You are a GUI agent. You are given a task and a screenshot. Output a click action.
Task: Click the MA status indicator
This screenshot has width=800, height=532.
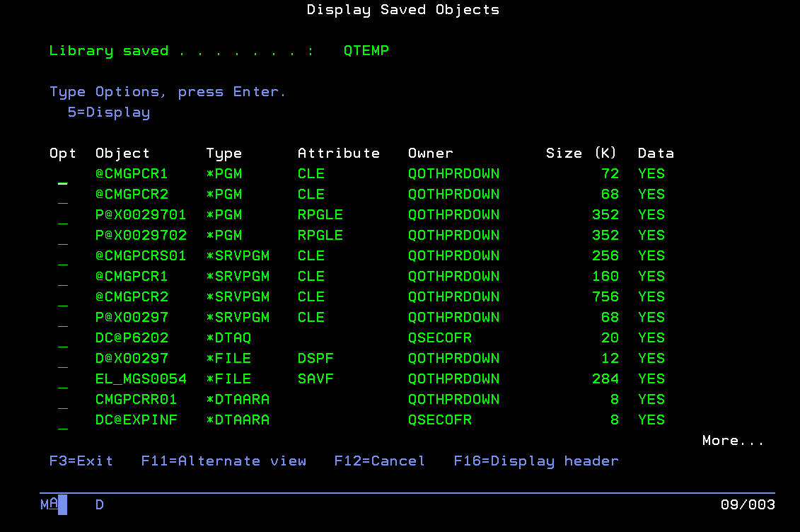tap(49, 504)
